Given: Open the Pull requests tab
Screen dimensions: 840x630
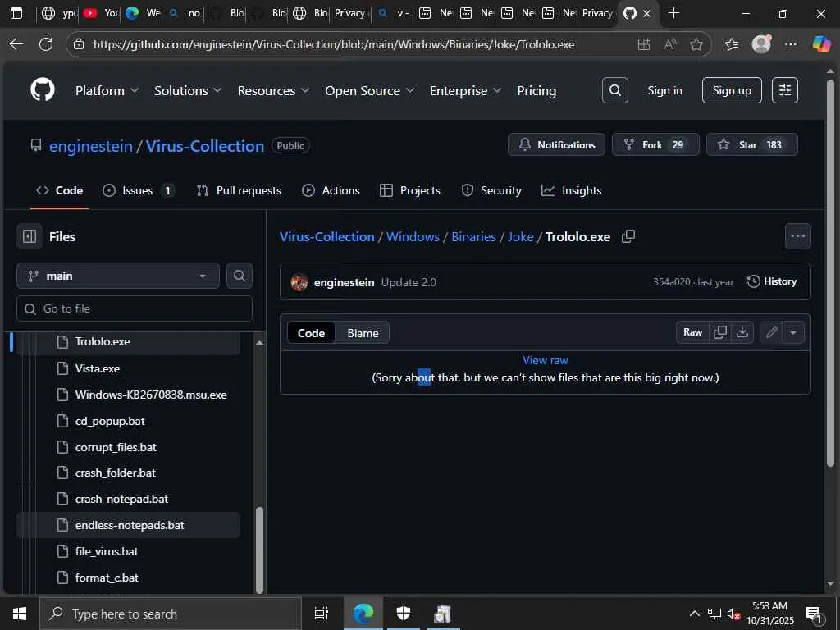Looking at the screenshot, I should pos(239,190).
